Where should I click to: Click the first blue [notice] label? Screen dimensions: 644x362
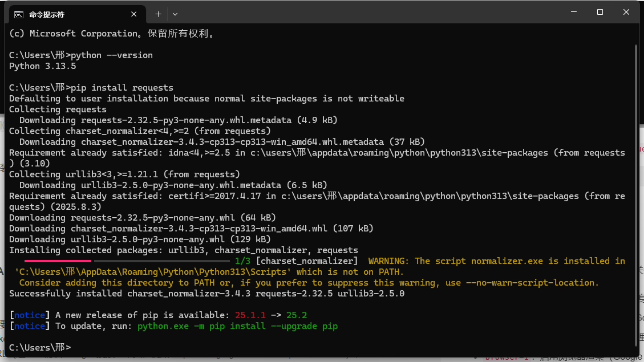pyautogui.click(x=30, y=315)
